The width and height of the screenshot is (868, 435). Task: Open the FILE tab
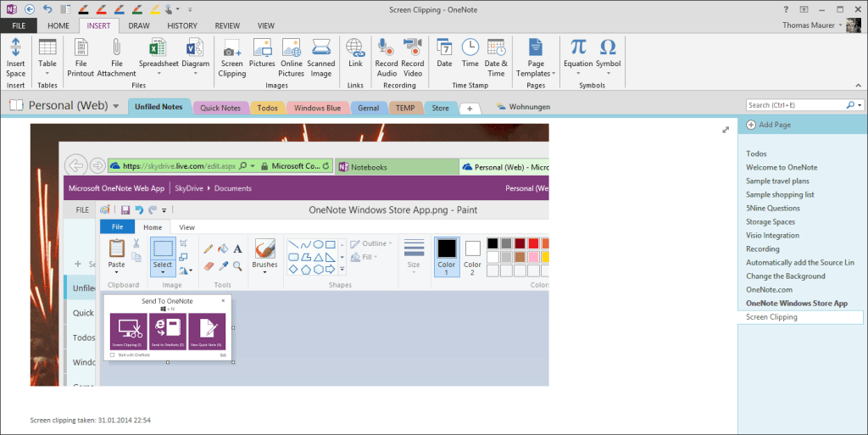click(19, 25)
